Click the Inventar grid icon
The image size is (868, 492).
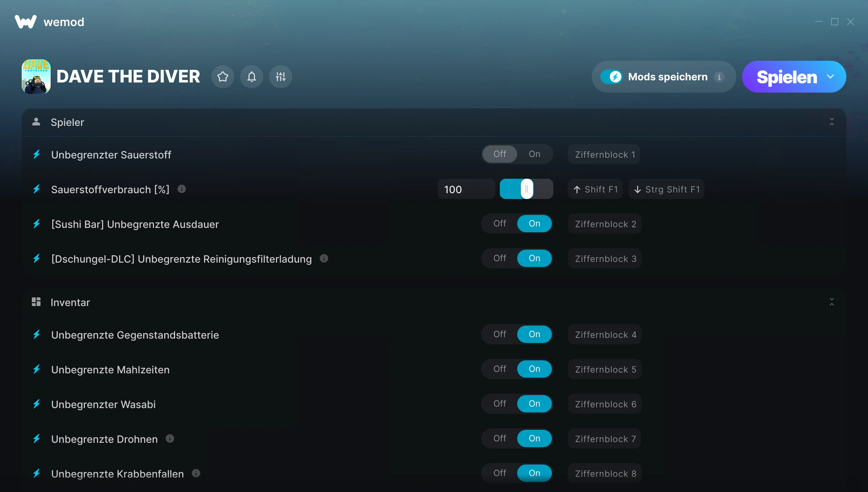[36, 302]
